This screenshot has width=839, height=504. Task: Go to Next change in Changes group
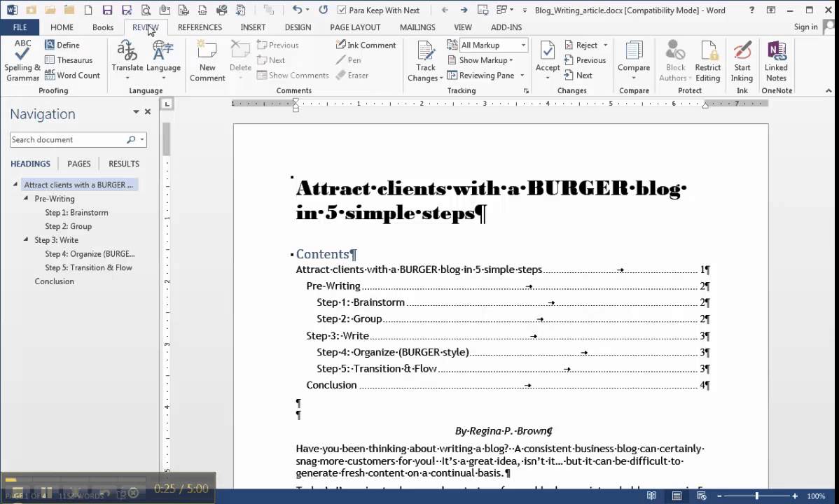tap(578, 76)
